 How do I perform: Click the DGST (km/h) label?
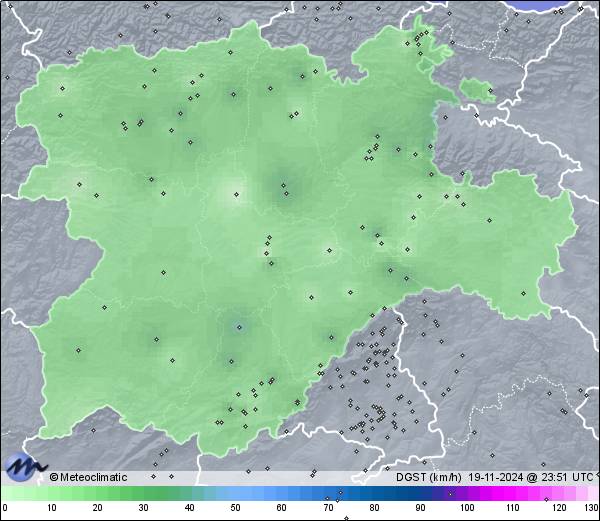[428, 477]
